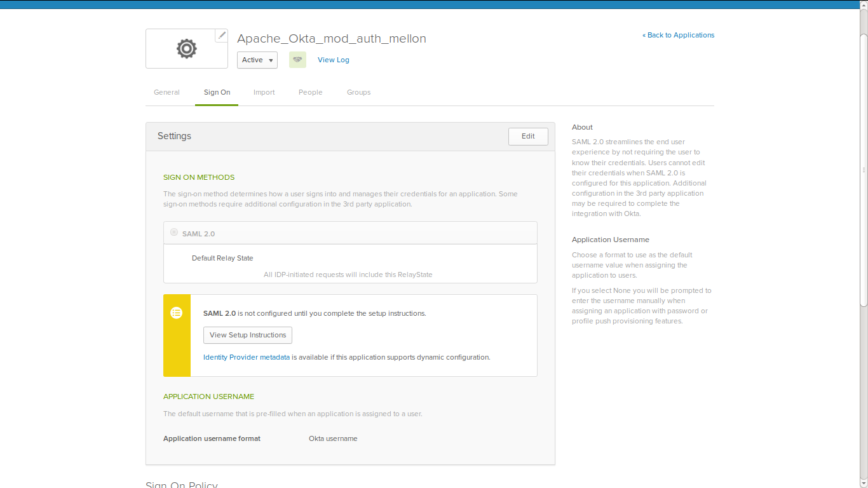Open the Import tab
The width and height of the screenshot is (868, 488).
click(x=264, y=92)
